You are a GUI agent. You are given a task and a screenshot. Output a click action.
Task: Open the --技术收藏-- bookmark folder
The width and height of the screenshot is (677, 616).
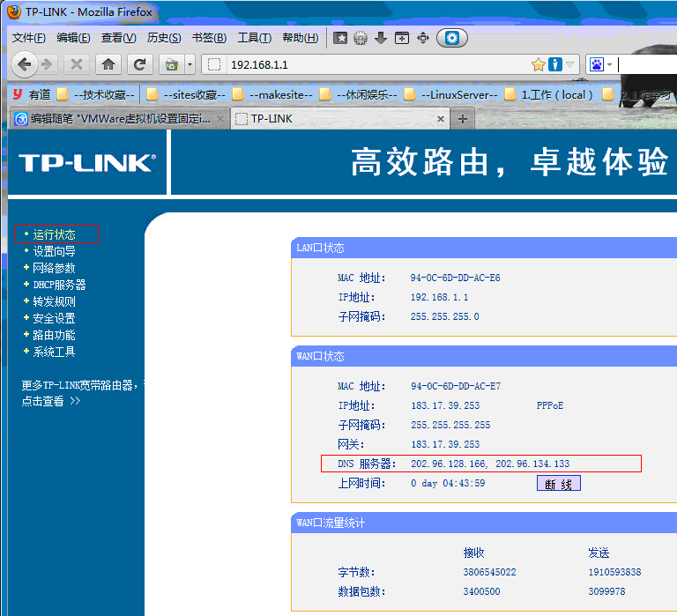click(x=96, y=94)
